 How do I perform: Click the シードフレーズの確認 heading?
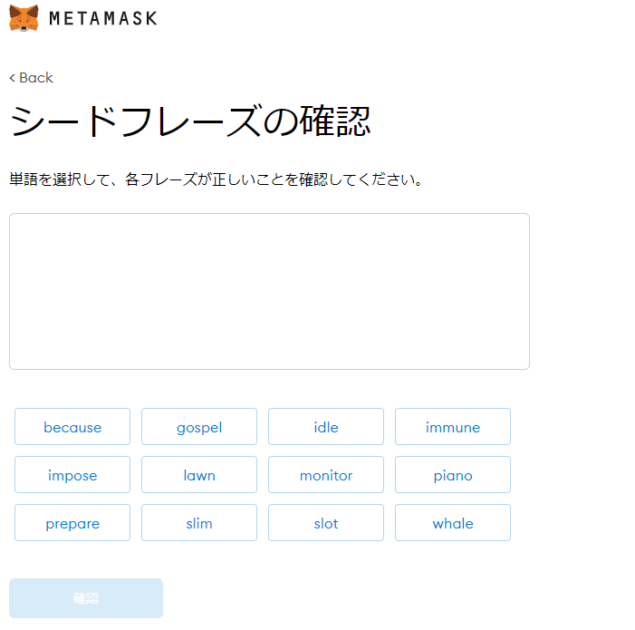tap(190, 121)
